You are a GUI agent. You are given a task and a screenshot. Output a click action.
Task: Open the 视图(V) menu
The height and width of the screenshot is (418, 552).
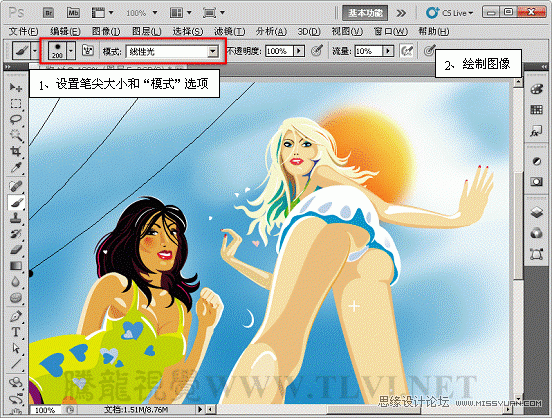pyautogui.click(x=347, y=32)
